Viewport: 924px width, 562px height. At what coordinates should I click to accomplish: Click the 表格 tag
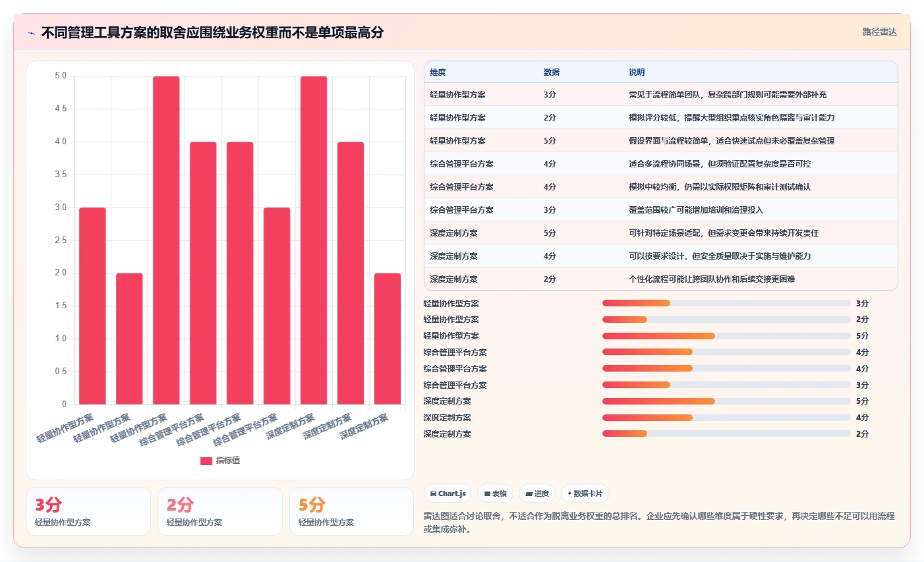click(x=496, y=493)
